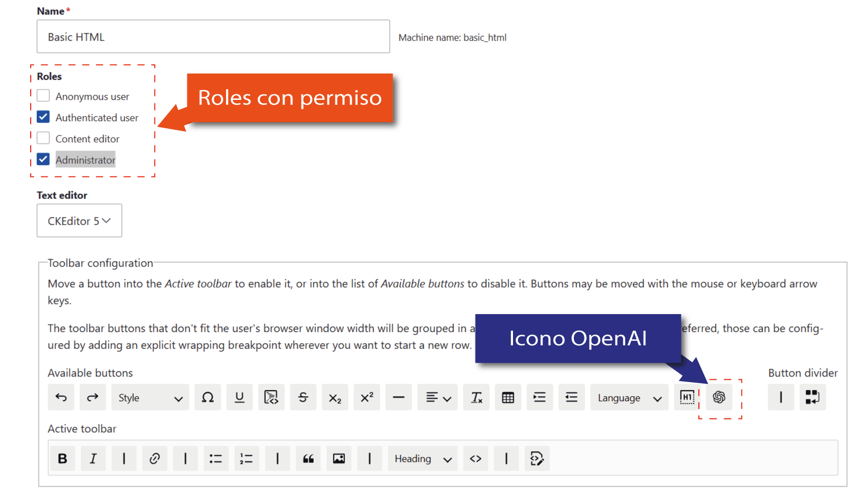The image size is (868, 496).
Task: Select the Link button in Active toolbar
Action: [x=155, y=459]
